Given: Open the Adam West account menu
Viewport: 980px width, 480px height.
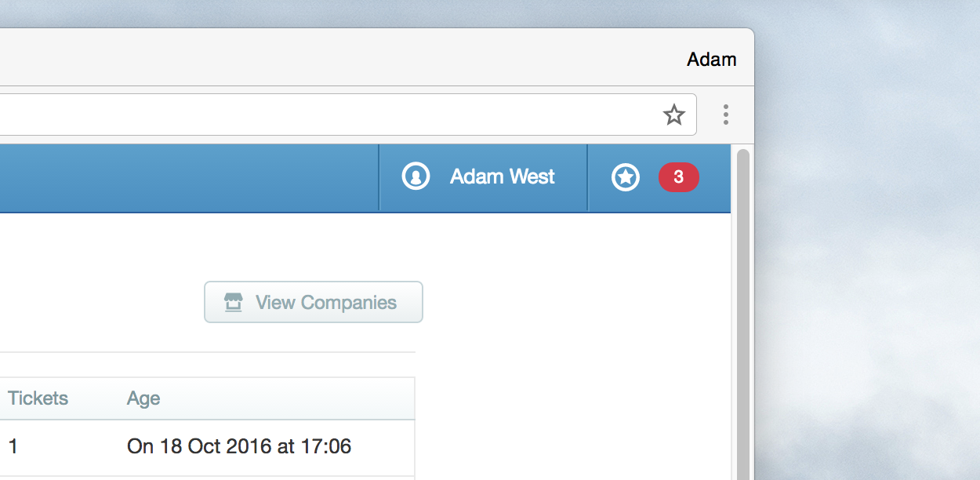Looking at the screenshot, I should [x=483, y=177].
